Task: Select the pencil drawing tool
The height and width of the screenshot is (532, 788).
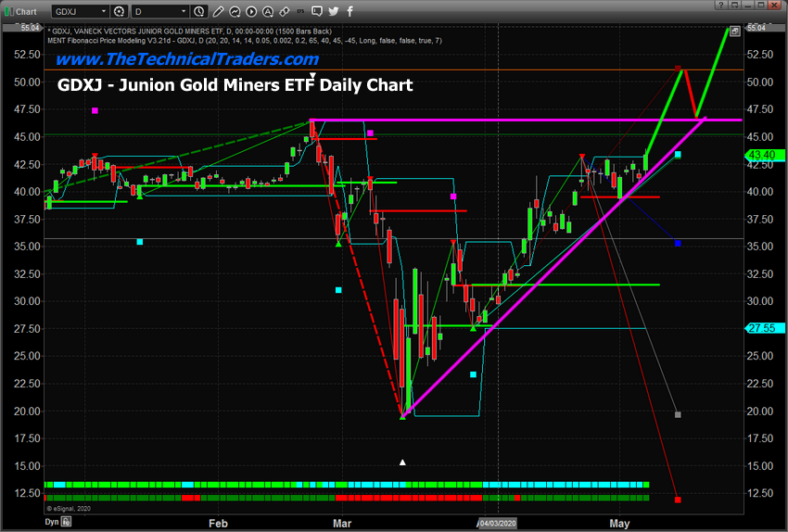Action: pos(218,11)
